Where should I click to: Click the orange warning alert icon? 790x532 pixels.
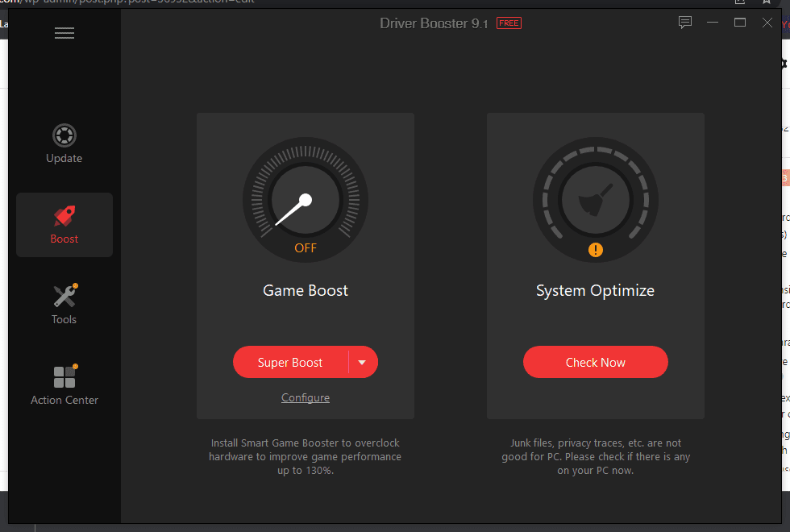[596, 250]
